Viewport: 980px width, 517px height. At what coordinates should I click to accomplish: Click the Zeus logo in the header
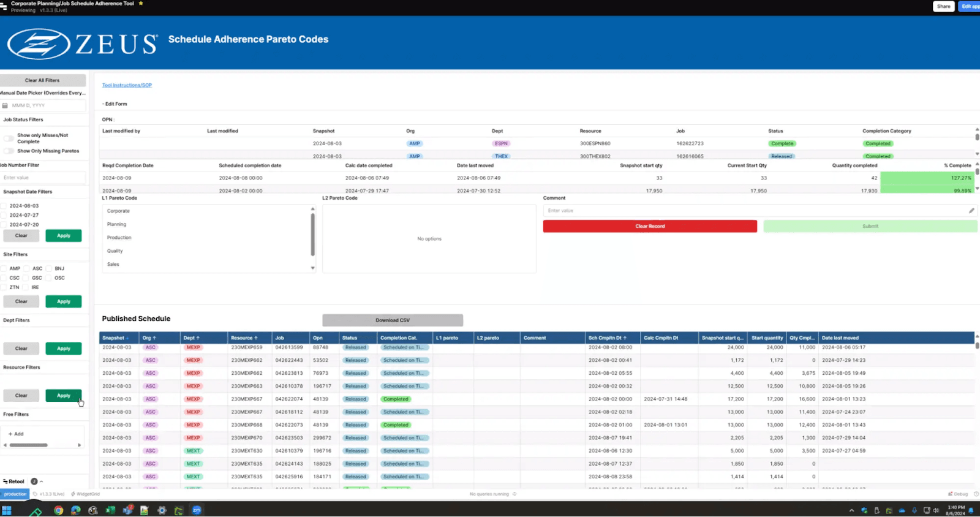tap(82, 43)
